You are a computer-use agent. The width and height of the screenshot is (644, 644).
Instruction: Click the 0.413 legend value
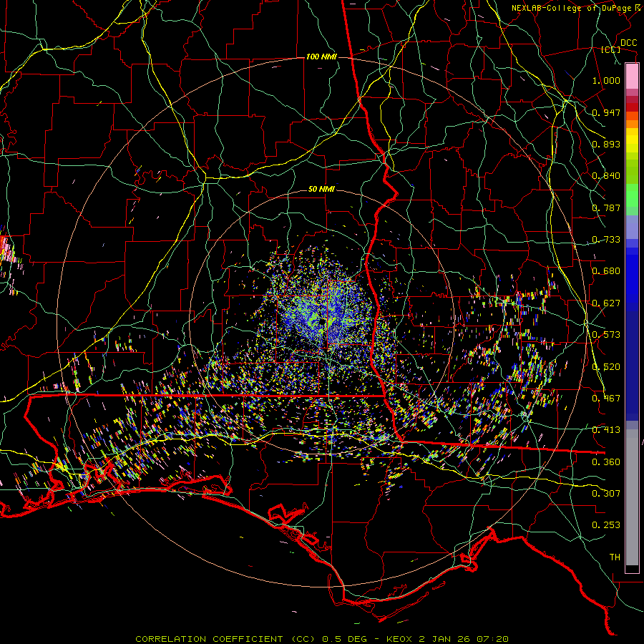(x=606, y=430)
